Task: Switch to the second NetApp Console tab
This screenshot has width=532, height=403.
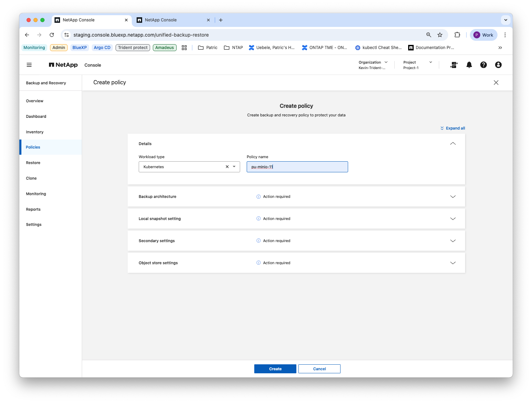Action: coord(173,20)
